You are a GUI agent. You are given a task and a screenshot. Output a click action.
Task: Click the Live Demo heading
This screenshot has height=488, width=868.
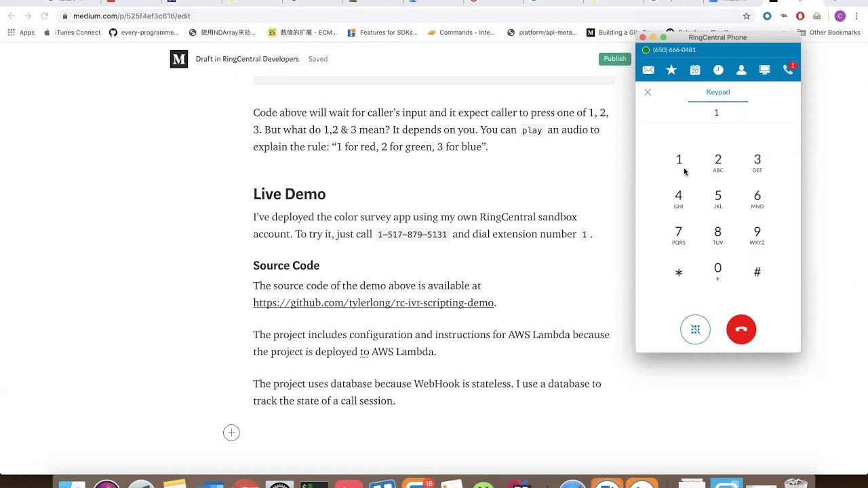tap(290, 195)
